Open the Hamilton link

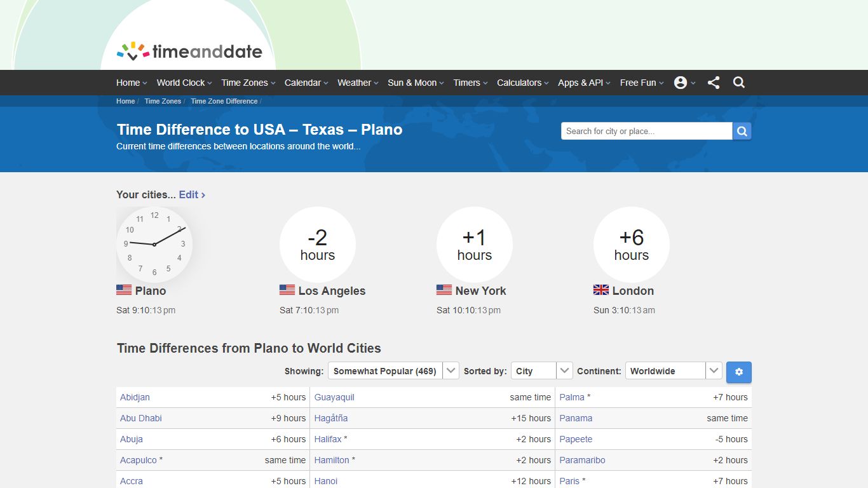332,460
